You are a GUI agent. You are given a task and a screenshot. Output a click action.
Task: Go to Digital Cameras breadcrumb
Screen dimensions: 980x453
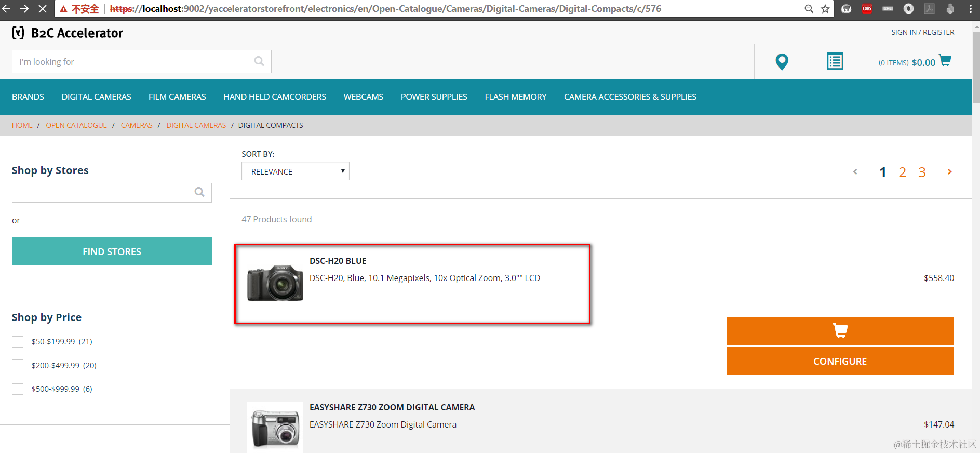196,125
